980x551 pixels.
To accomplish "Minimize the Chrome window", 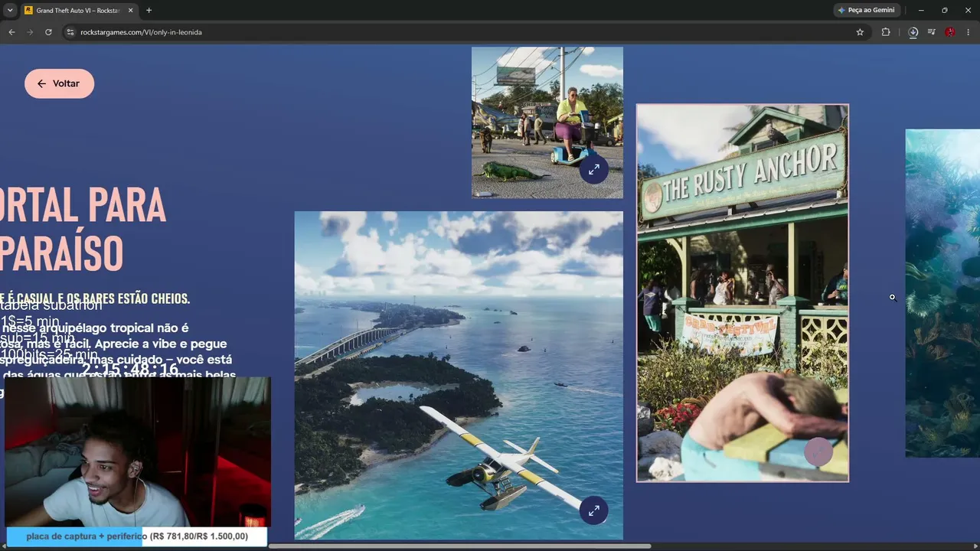I will 921,11.
